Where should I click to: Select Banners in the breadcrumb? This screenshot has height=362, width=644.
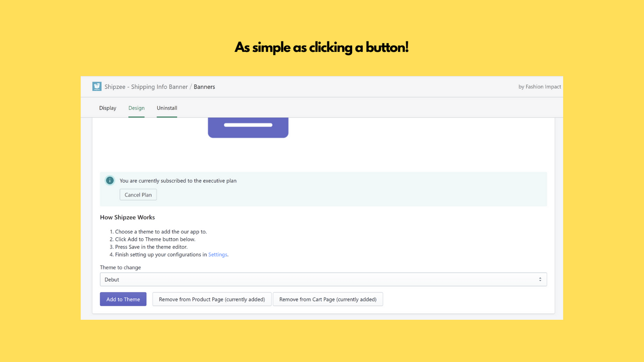point(204,86)
